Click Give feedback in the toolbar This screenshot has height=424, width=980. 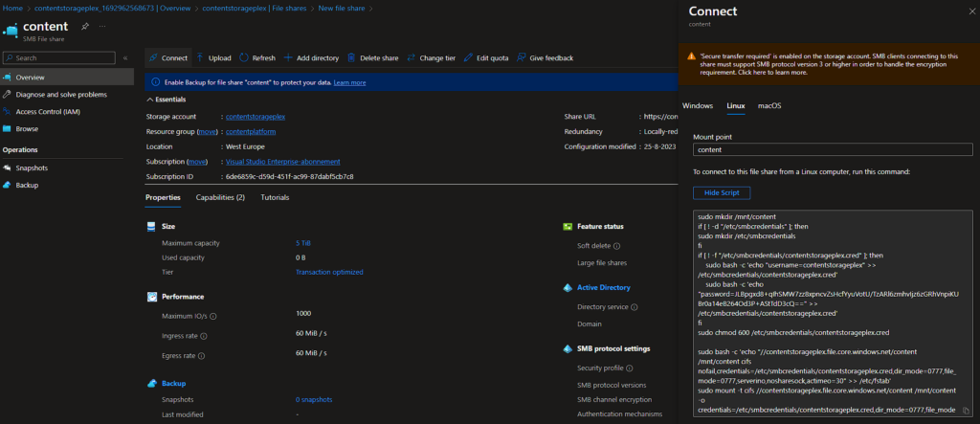coord(545,57)
